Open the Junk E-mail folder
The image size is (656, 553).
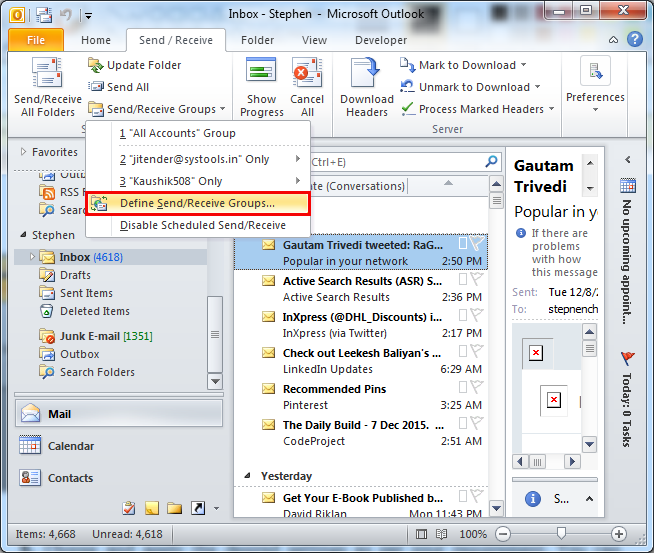[x=96, y=336]
